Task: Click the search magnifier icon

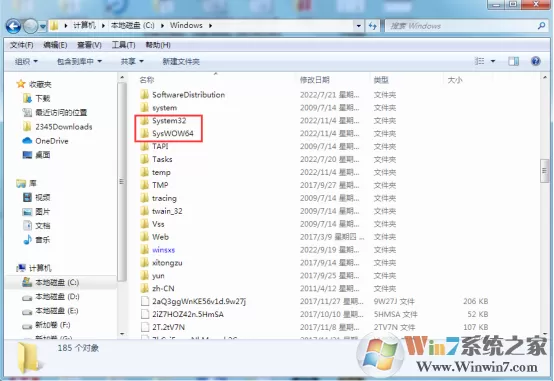Action: pos(541,25)
